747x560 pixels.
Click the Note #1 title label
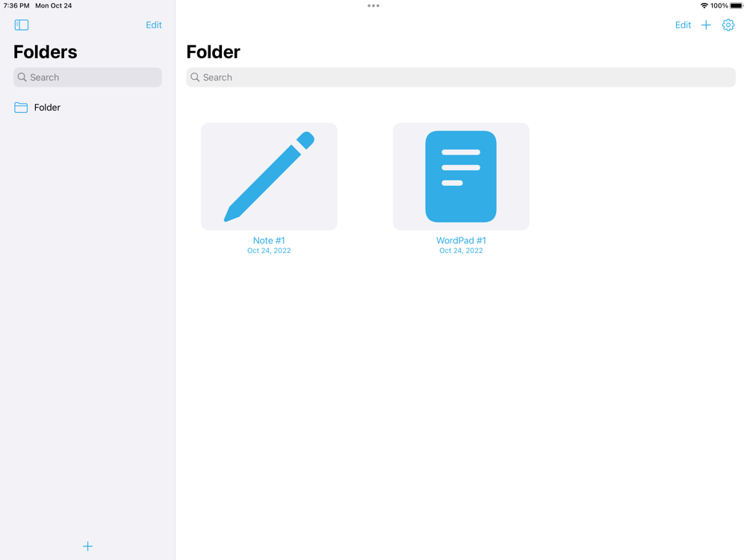269,240
